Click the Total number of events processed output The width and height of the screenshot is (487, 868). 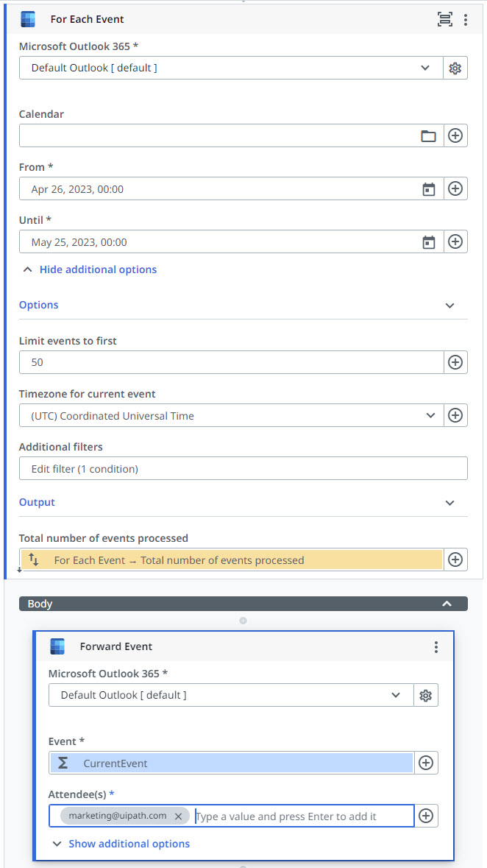(x=231, y=560)
